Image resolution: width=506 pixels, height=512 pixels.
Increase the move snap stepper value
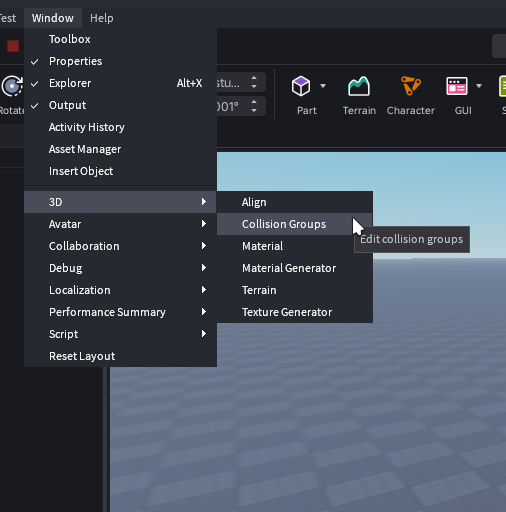click(x=254, y=78)
